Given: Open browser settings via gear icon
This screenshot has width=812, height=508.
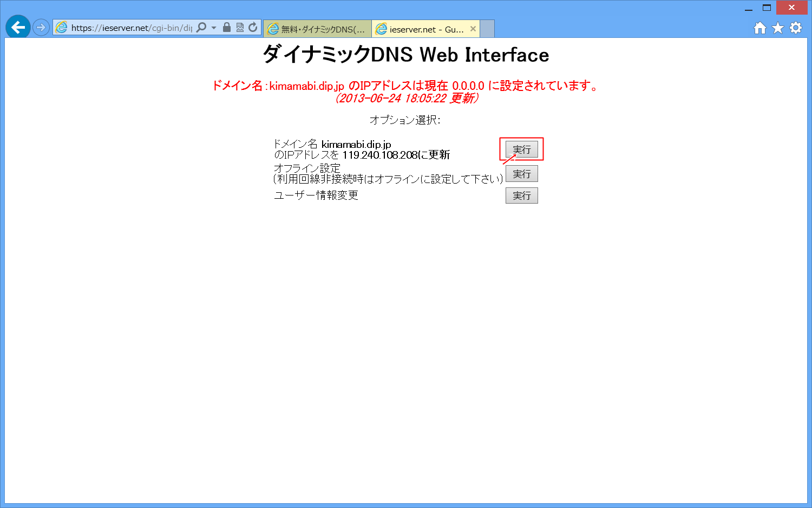Looking at the screenshot, I should (x=795, y=27).
